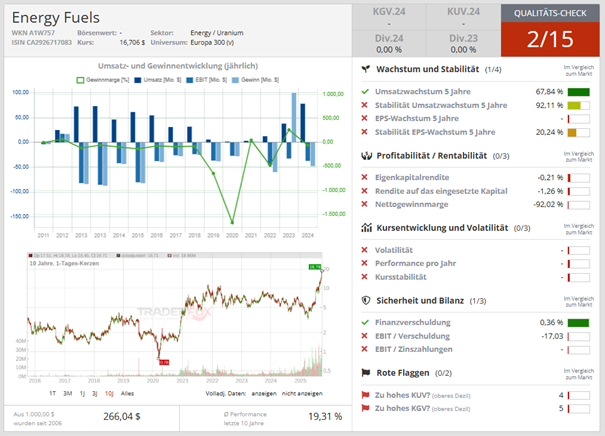Viewport: 605px width, 436px height.
Task: Click the Umsatzwachstum 5 Jahre label
Action: coord(423,92)
